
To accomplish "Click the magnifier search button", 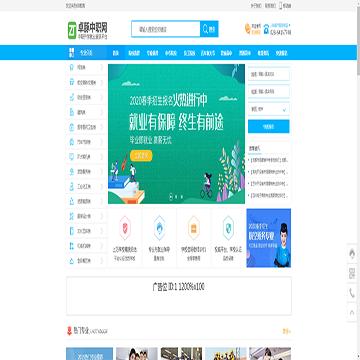I will pyautogui.click(x=209, y=29).
